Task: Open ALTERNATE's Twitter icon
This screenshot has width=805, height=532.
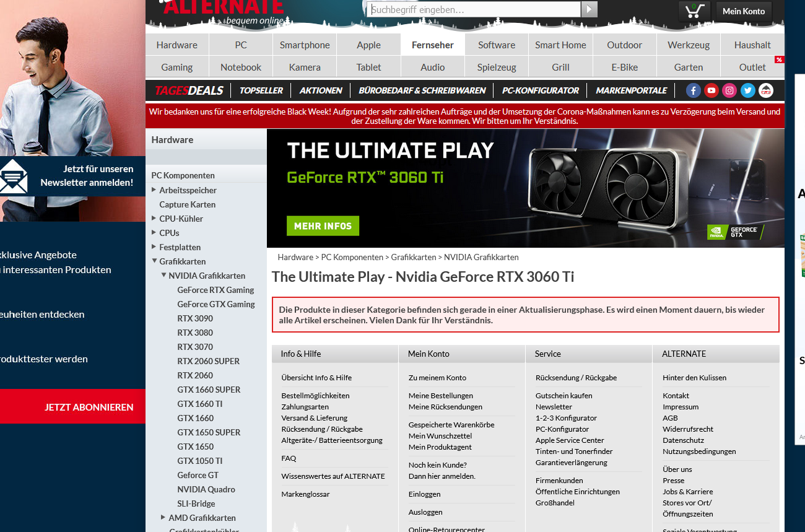Action: coord(748,90)
